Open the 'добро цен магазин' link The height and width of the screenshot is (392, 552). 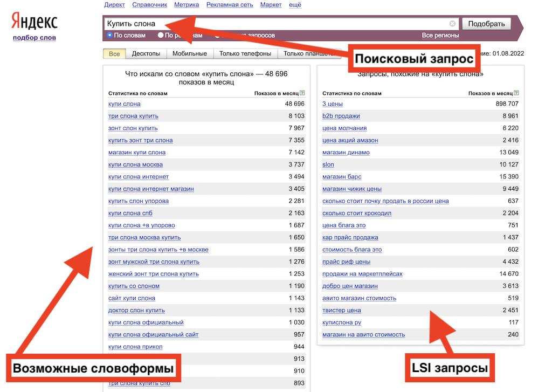(x=350, y=286)
